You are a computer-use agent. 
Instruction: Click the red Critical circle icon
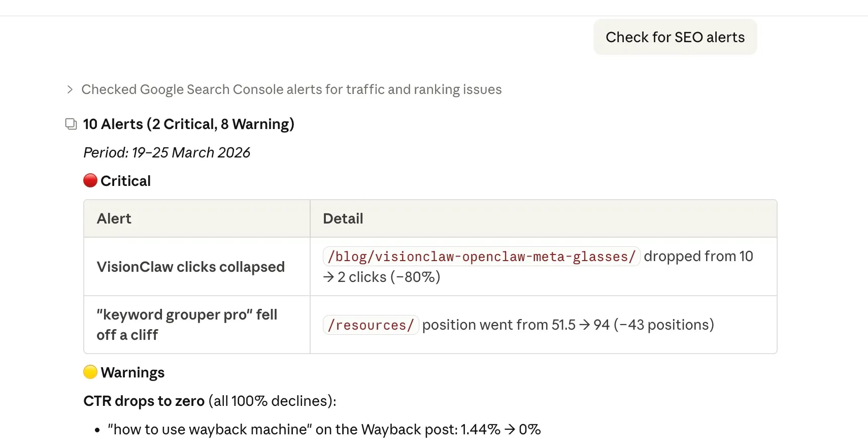(x=90, y=181)
